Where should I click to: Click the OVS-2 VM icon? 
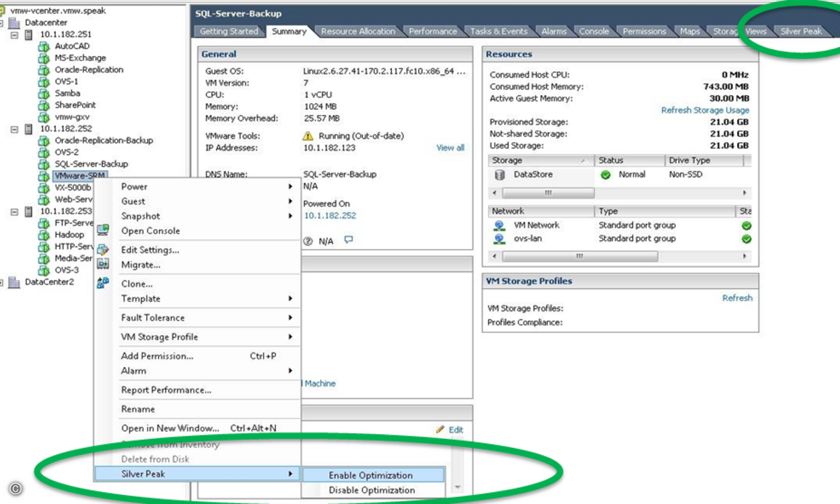[44, 153]
